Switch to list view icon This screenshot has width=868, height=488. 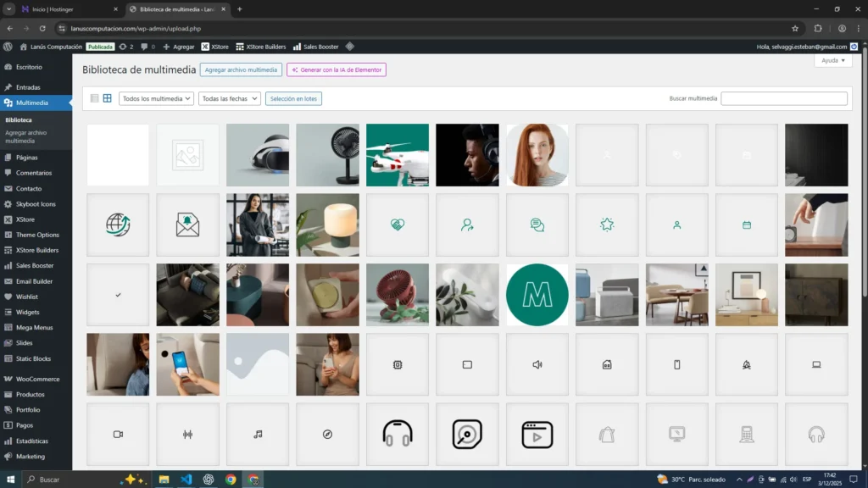[x=95, y=98]
